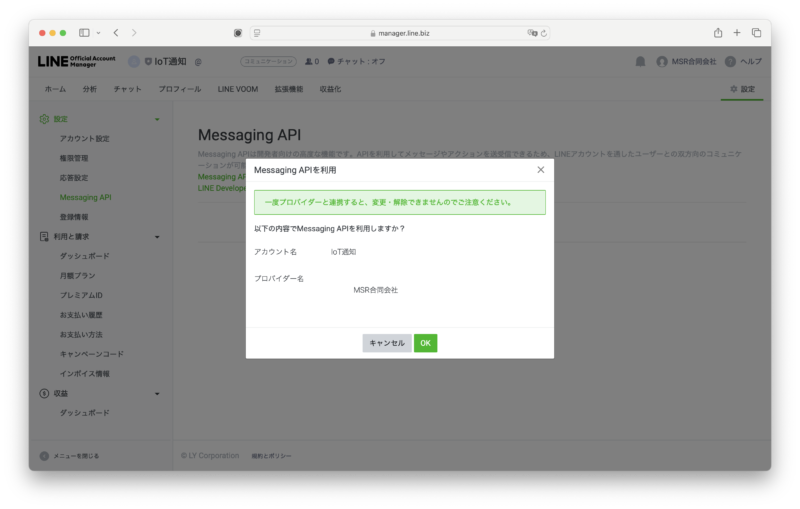
Task: Open the 拡張機能 tab
Action: (x=289, y=89)
